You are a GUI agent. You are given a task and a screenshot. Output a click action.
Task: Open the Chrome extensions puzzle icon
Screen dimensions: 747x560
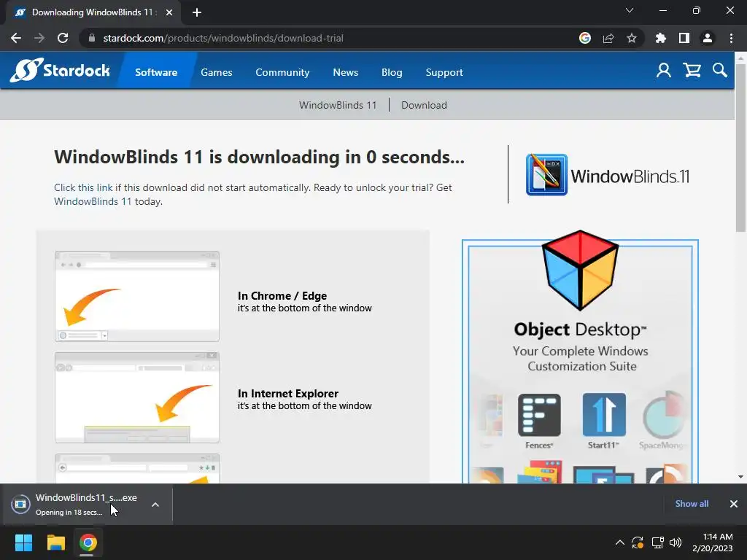click(661, 38)
